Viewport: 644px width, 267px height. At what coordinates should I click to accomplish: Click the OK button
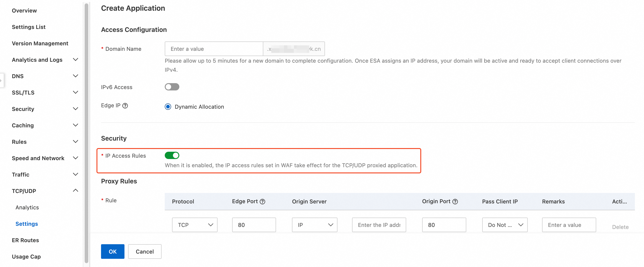(112, 252)
